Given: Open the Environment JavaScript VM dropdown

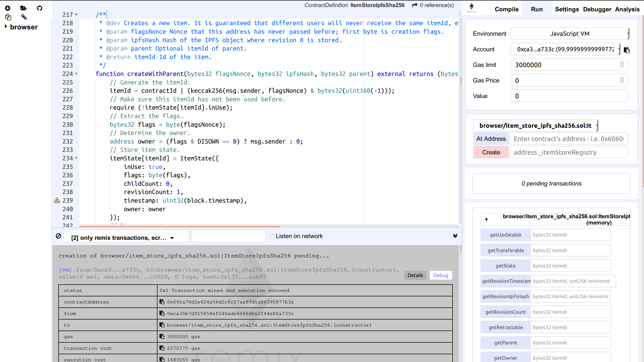Looking at the screenshot, I should (x=570, y=33).
